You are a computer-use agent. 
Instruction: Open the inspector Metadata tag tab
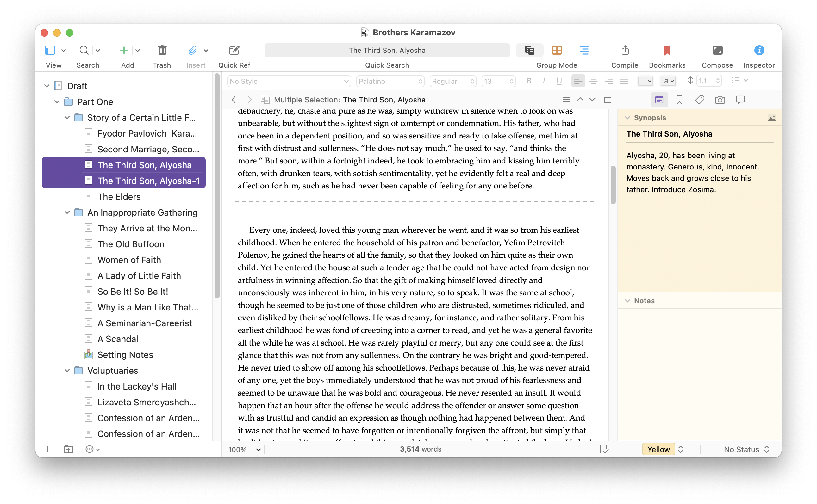pos(700,100)
